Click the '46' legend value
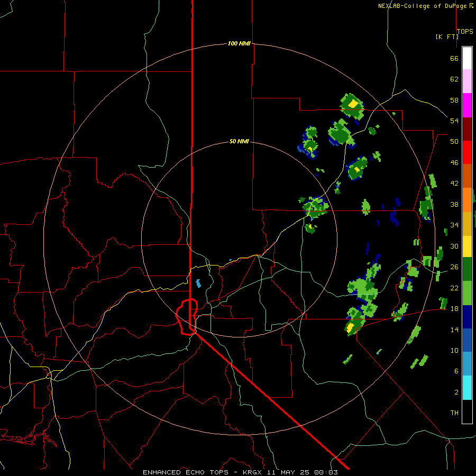 454,163
